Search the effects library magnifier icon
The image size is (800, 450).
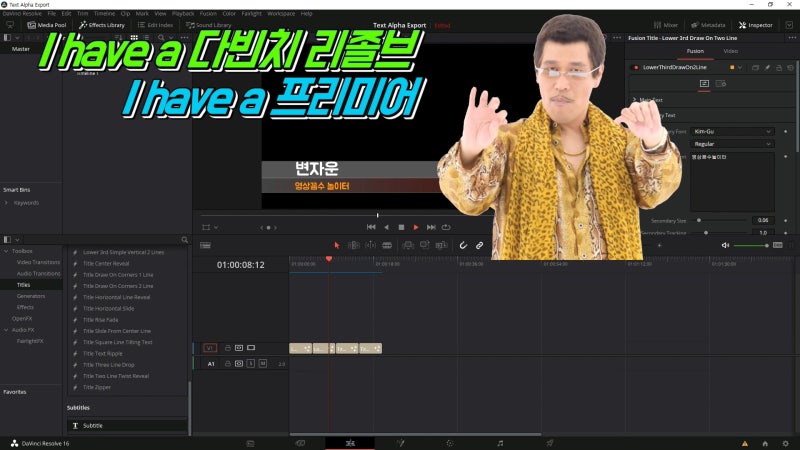tap(185, 239)
